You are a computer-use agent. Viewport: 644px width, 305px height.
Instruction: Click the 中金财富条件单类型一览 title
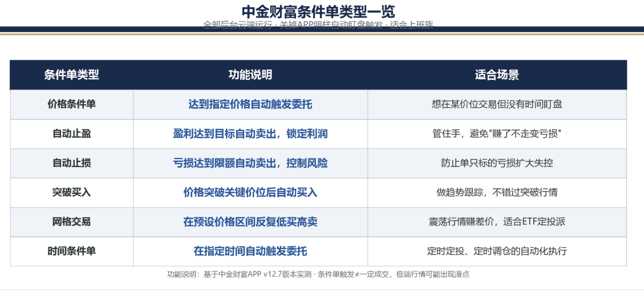coord(318,12)
